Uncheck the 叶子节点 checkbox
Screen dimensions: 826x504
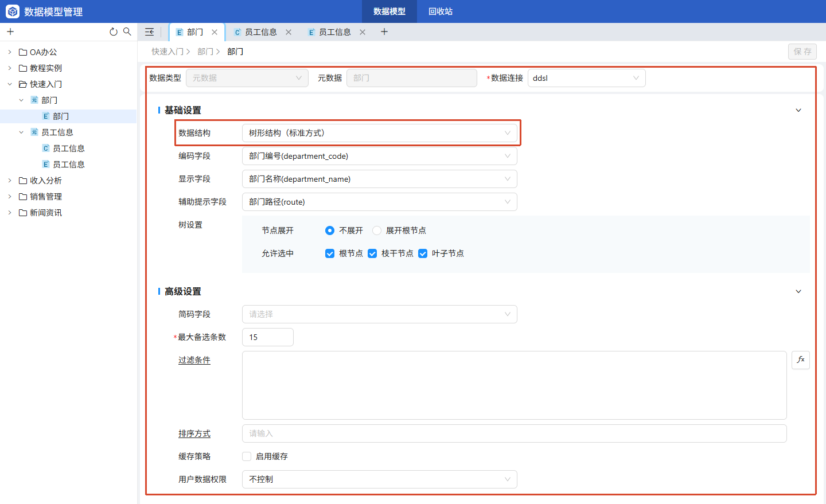pyautogui.click(x=423, y=253)
